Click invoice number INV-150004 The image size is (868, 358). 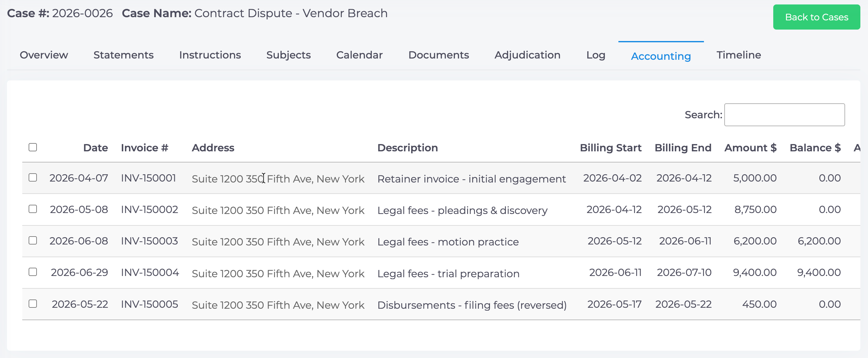point(150,272)
